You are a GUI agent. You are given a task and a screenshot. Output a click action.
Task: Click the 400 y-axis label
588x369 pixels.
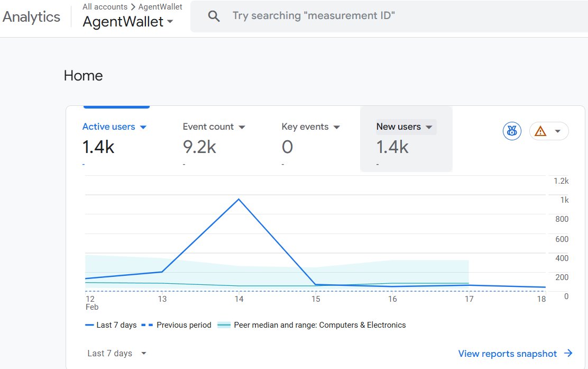click(x=562, y=258)
